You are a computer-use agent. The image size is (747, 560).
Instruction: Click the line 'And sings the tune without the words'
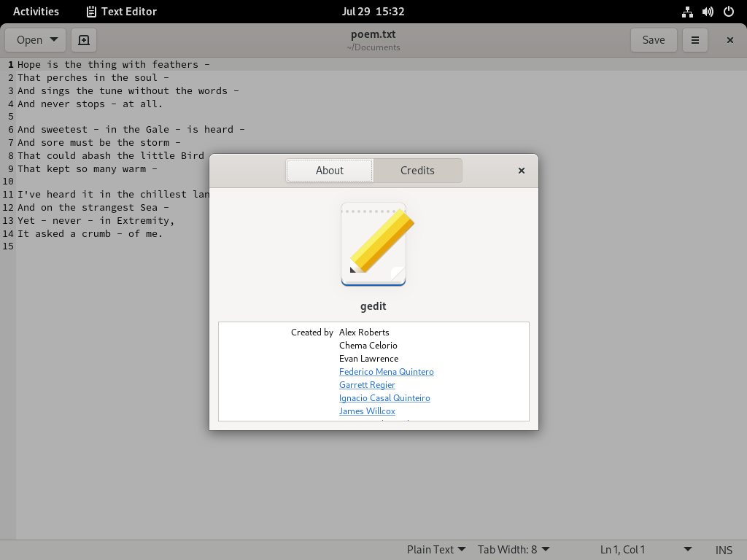click(x=128, y=90)
